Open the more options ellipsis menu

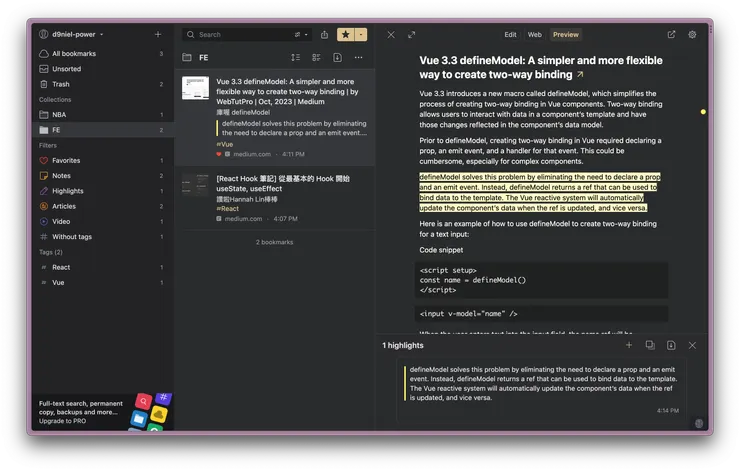[359, 58]
